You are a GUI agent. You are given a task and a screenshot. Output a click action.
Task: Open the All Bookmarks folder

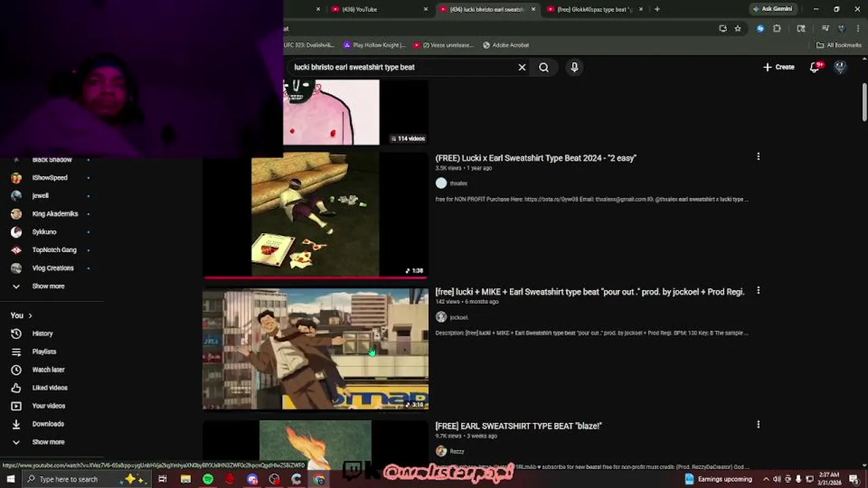click(839, 45)
